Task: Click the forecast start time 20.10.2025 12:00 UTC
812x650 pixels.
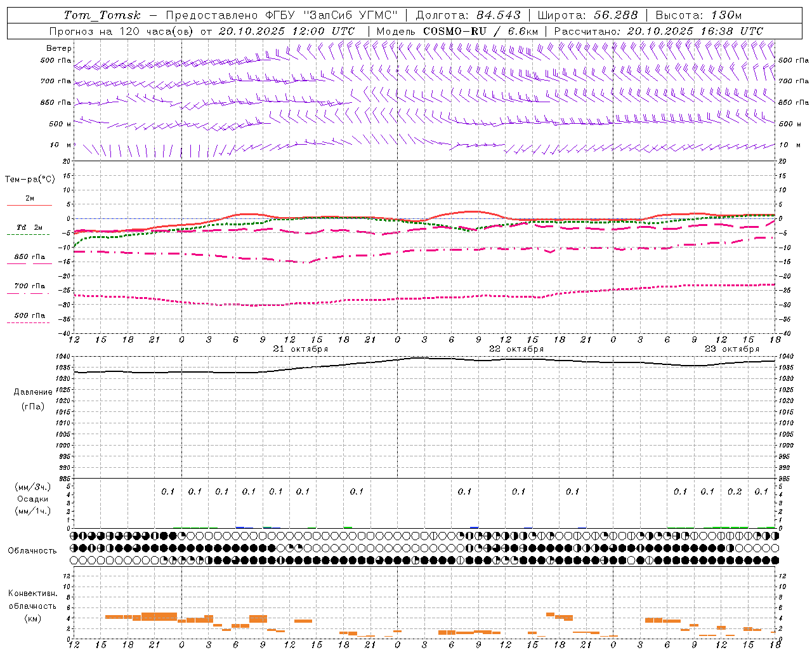Action: click(287, 31)
